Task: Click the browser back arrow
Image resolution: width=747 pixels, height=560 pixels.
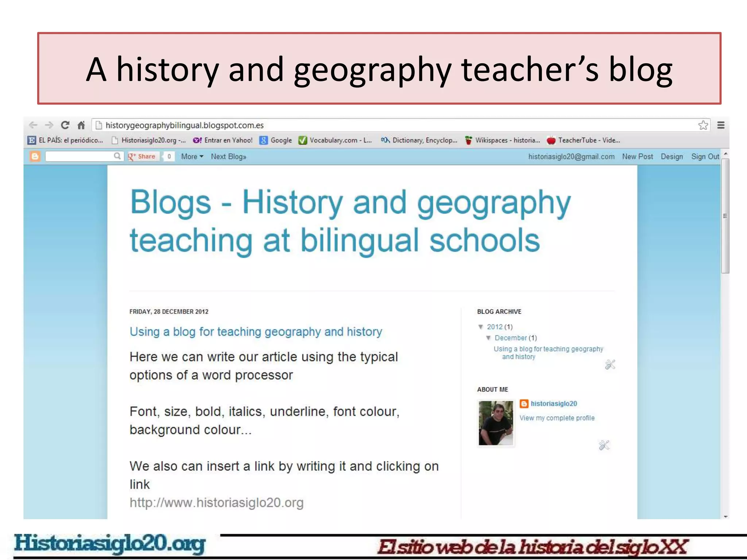Action: pyautogui.click(x=33, y=125)
